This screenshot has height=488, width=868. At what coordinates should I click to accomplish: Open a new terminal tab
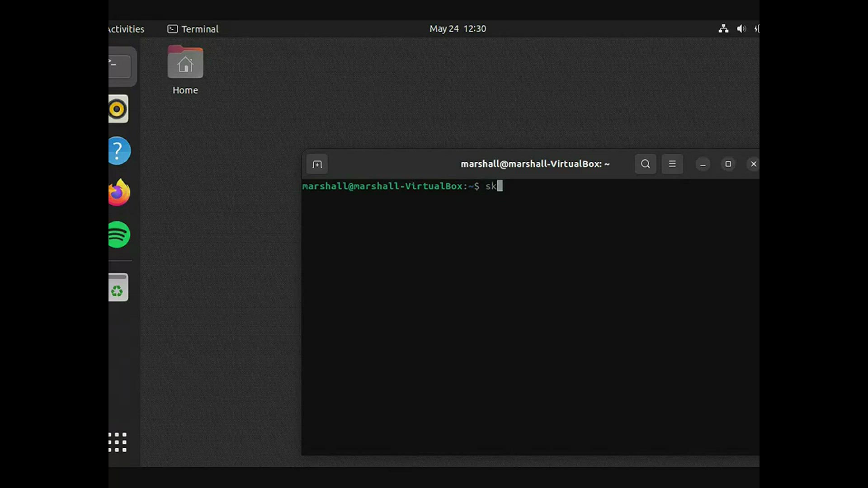point(317,164)
